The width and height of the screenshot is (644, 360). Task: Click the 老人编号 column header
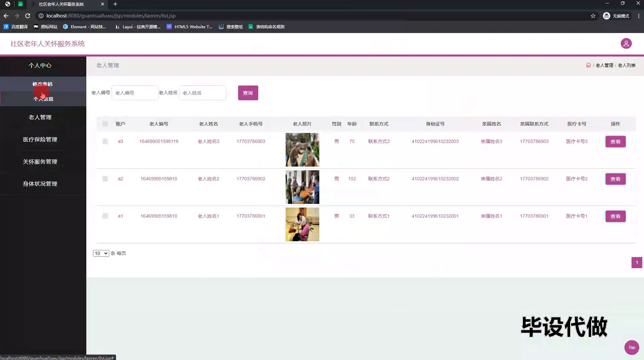click(159, 124)
